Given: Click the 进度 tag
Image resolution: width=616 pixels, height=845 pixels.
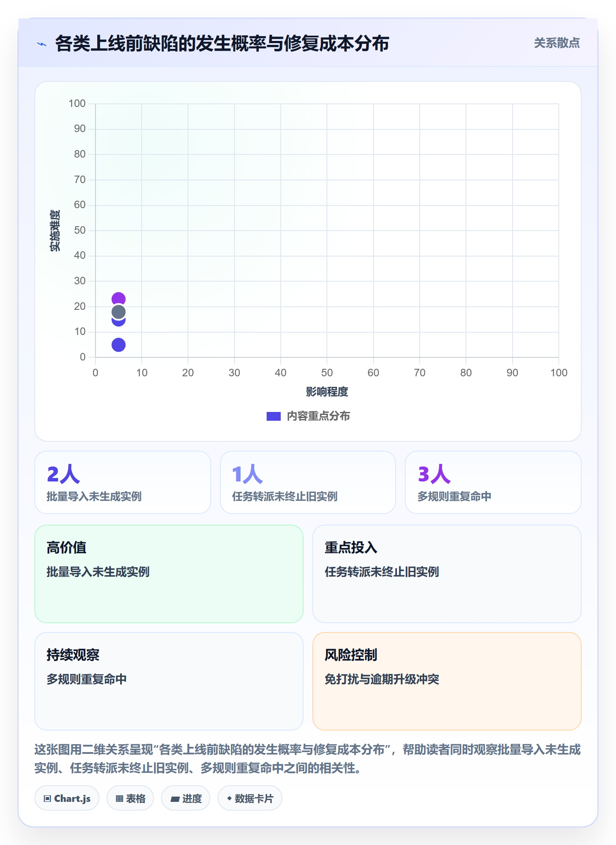Looking at the screenshot, I should pos(186,798).
